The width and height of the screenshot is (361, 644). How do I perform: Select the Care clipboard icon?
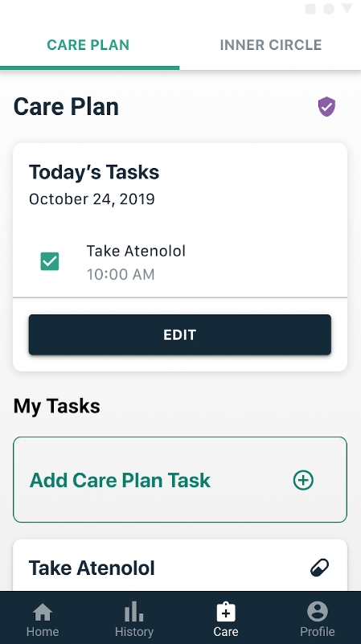[225, 612]
